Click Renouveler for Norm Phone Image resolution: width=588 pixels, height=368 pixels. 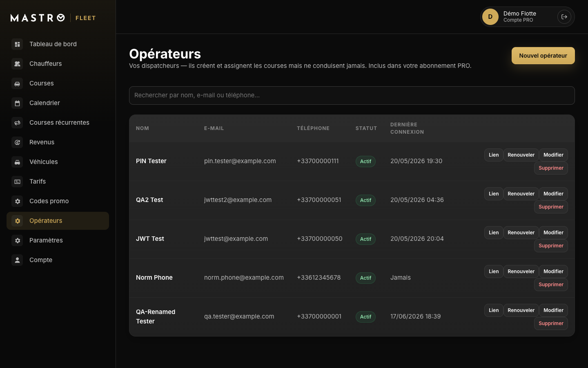point(521,272)
